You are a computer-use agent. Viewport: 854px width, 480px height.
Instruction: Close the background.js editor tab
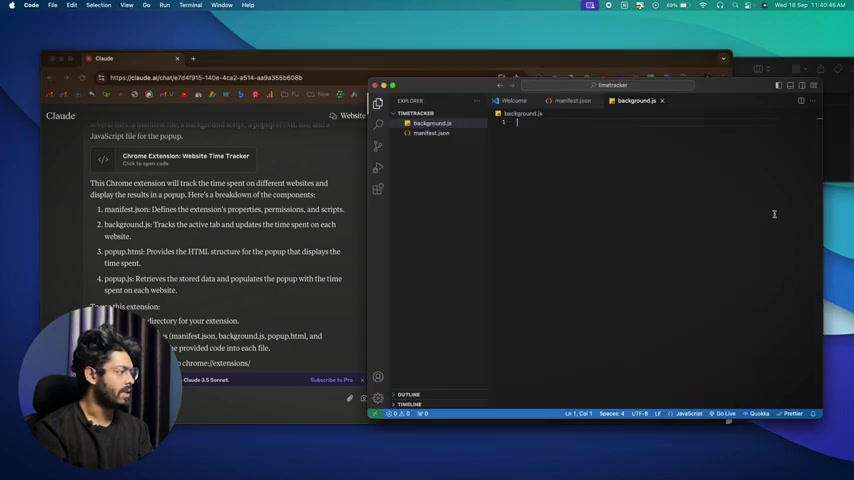(662, 101)
